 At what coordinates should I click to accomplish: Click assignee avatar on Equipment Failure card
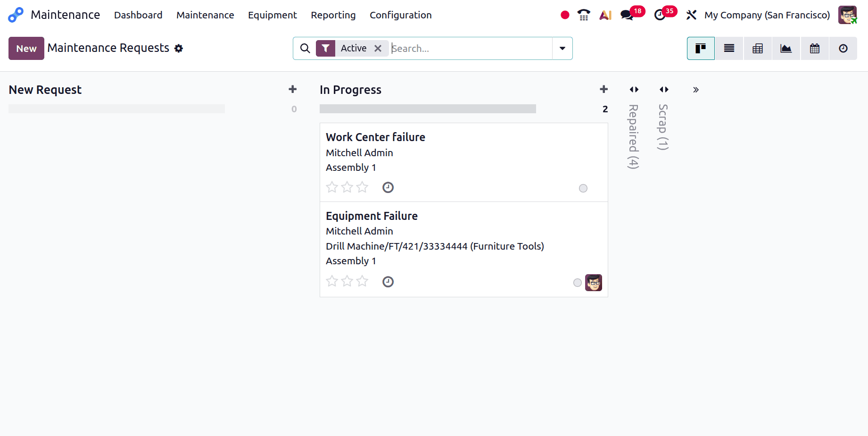coord(594,283)
